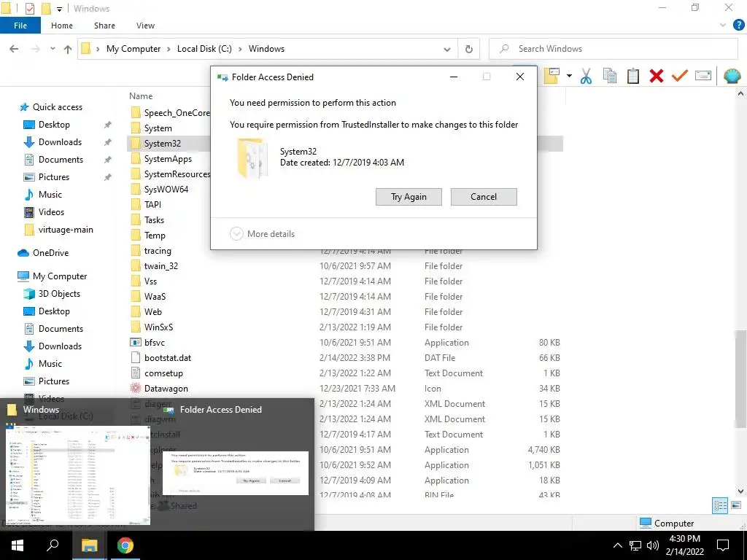This screenshot has width=747, height=560.
Task: Click the Properties icon in quick access toolbar
Action: coord(29,9)
